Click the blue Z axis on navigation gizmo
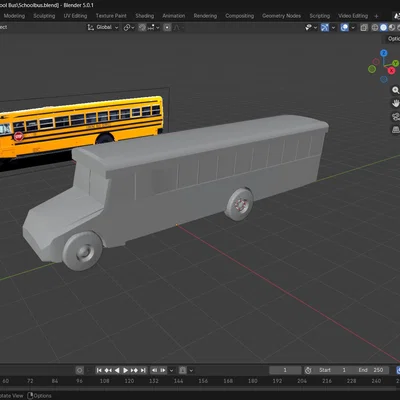This screenshot has width=400, height=400. [x=384, y=53]
